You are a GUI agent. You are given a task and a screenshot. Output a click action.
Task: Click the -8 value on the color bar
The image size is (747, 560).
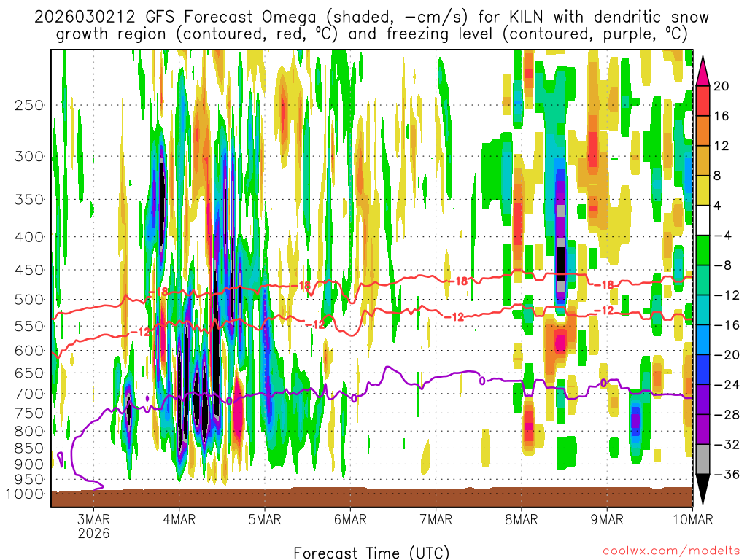[x=723, y=265]
